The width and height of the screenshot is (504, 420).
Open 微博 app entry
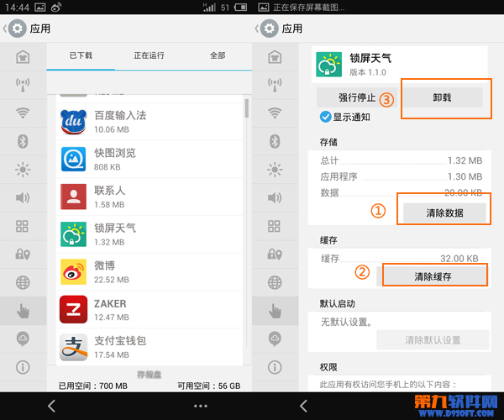(x=150, y=272)
